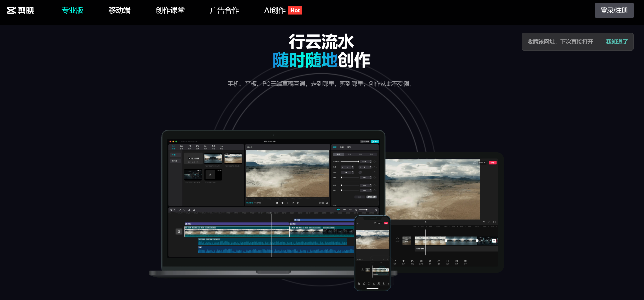Toggle the 旋转 keyframe diamond
The width and height of the screenshot is (644, 300).
click(x=375, y=172)
